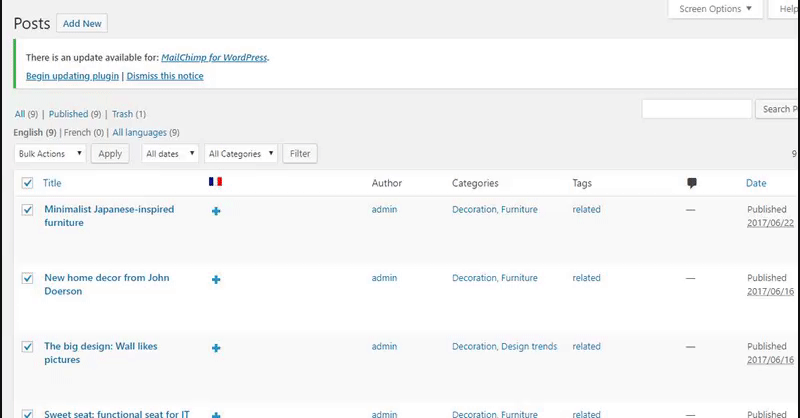Open The big design: Wall likes pictures post
The width and height of the screenshot is (800, 418).
[x=101, y=353]
